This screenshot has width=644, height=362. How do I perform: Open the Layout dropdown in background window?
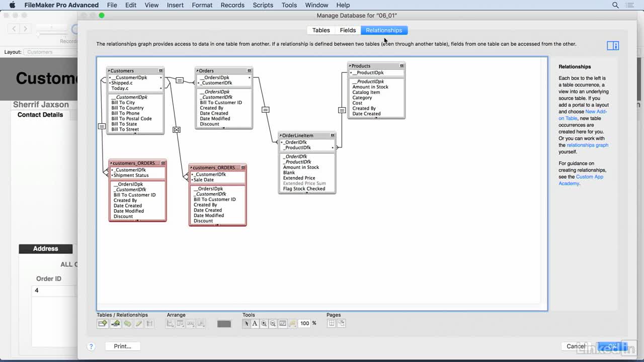click(x=51, y=52)
